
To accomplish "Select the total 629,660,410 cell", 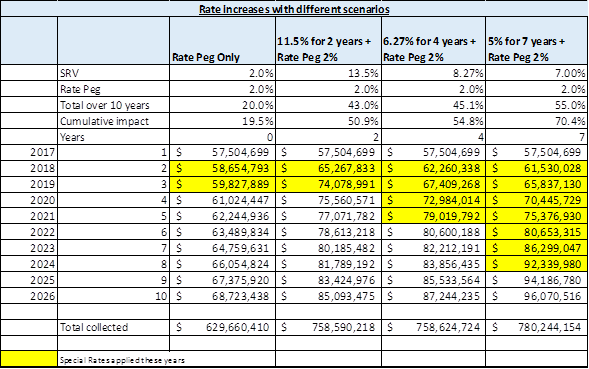I will [x=222, y=327].
